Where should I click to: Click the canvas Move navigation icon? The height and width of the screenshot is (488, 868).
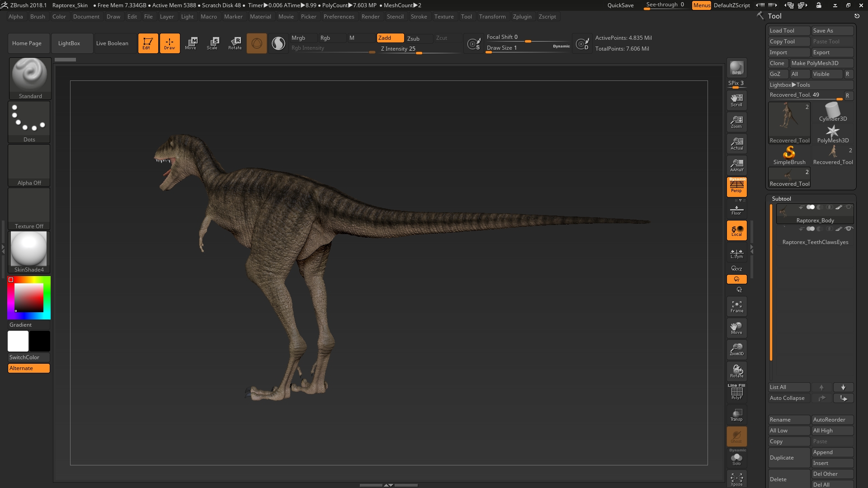point(736,328)
